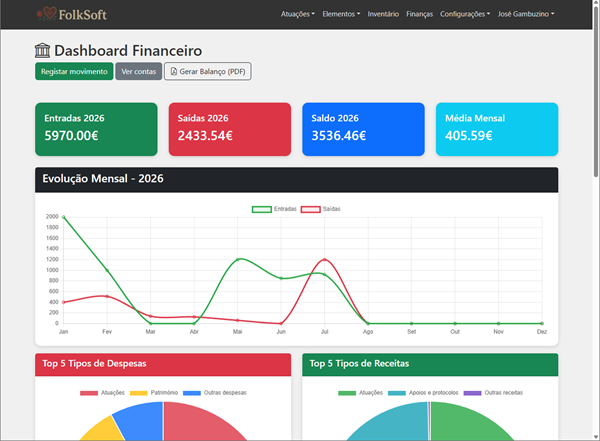This screenshot has width=600, height=441.
Task: Click the yellow Património pie slice
Action: pyautogui.click(x=103, y=431)
